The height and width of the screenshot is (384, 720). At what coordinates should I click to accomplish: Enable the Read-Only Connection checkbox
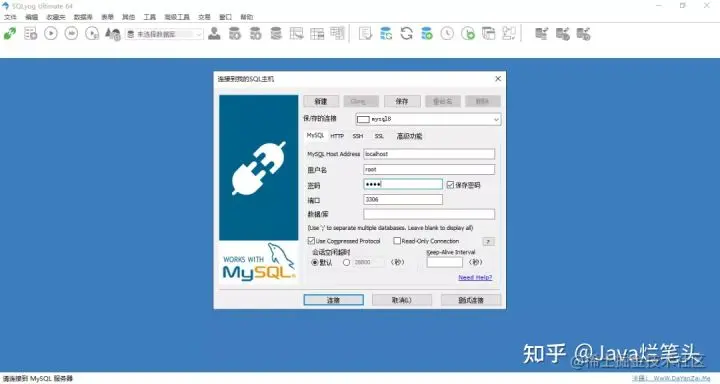397,241
